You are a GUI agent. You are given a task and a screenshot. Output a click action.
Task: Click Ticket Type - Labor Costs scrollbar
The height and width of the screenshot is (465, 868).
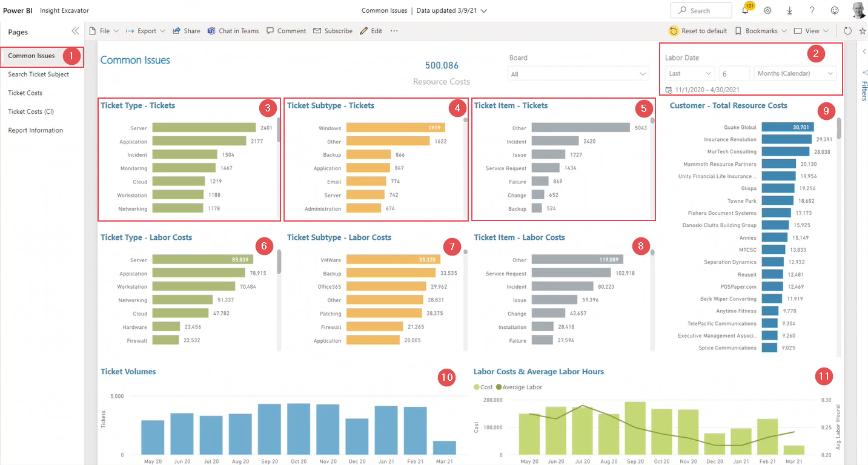[x=279, y=262]
